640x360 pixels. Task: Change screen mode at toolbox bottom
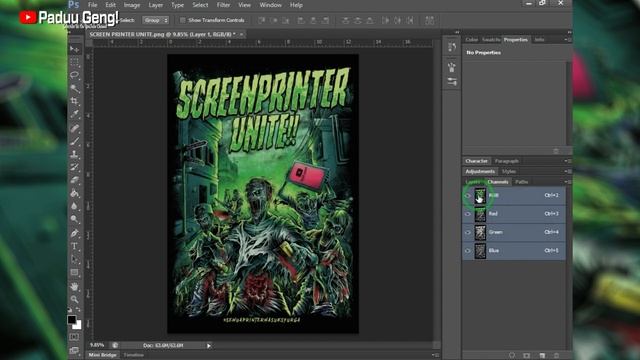(74, 350)
